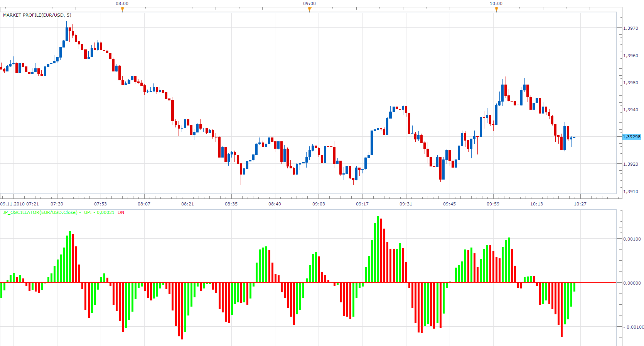Click the 08:07 time axis label
This screenshot has width=644, height=346.
coord(144,204)
